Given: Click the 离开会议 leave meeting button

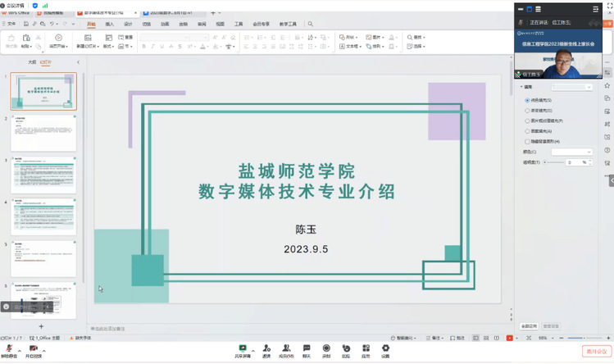Looking at the screenshot, I should (x=596, y=351).
